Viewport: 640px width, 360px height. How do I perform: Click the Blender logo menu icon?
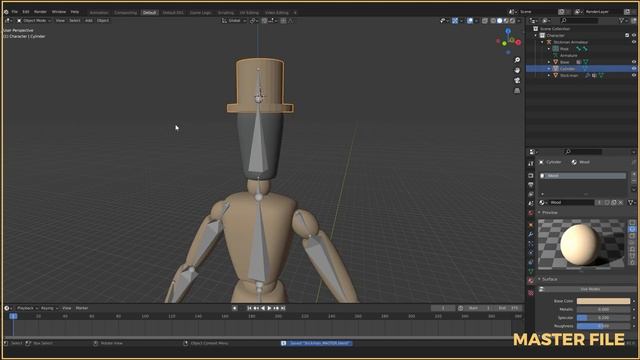pyautogui.click(x=6, y=12)
